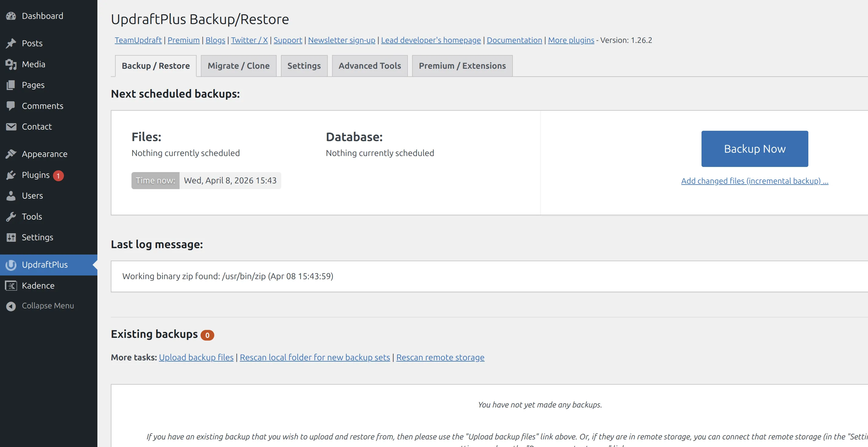This screenshot has width=868, height=447.
Task: Click the Plugins plug icon
Action: (x=11, y=175)
